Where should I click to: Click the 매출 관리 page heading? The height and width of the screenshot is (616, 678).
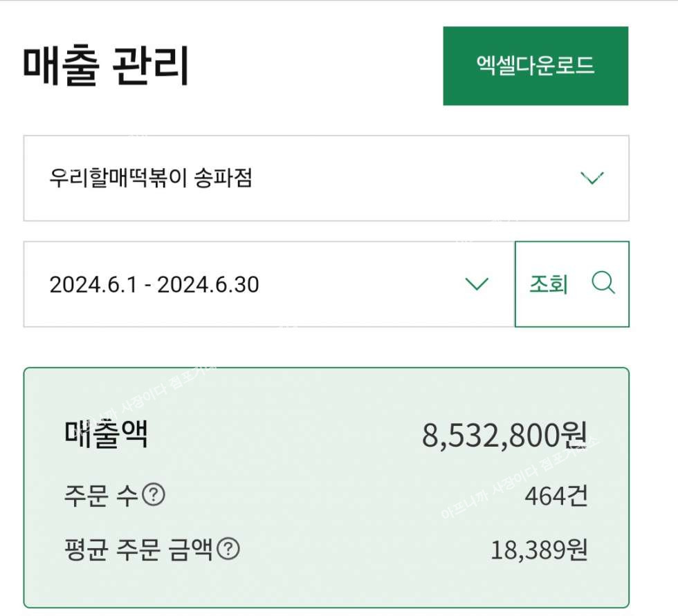pos(106,66)
